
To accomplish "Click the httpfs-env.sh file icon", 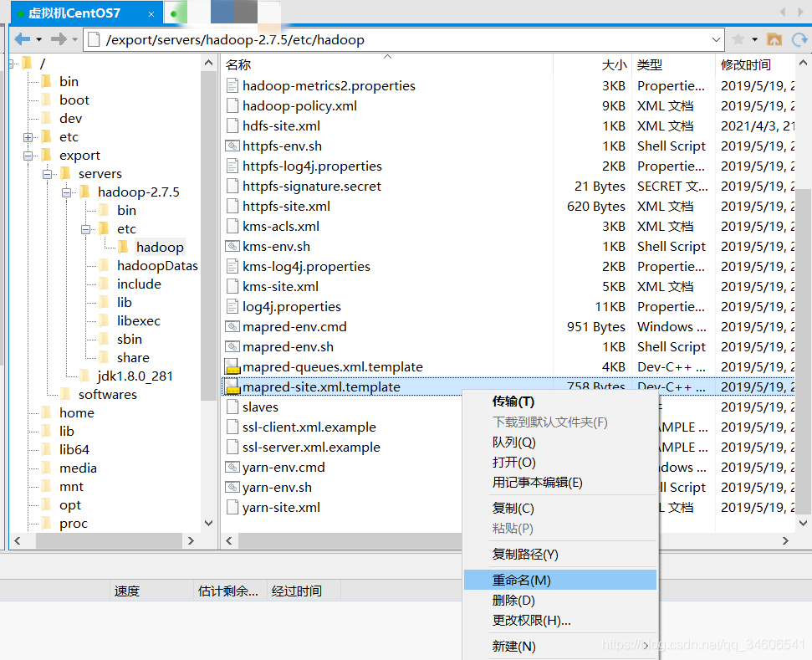I will pyautogui.click(x=232, y=146).
